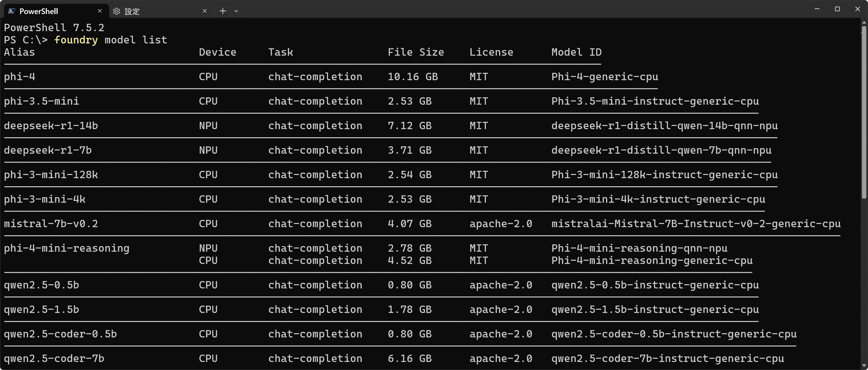Viewport: 868px width, 370px height.
Task: Click the word foundry in the command line
Action: tap(76, 40)
